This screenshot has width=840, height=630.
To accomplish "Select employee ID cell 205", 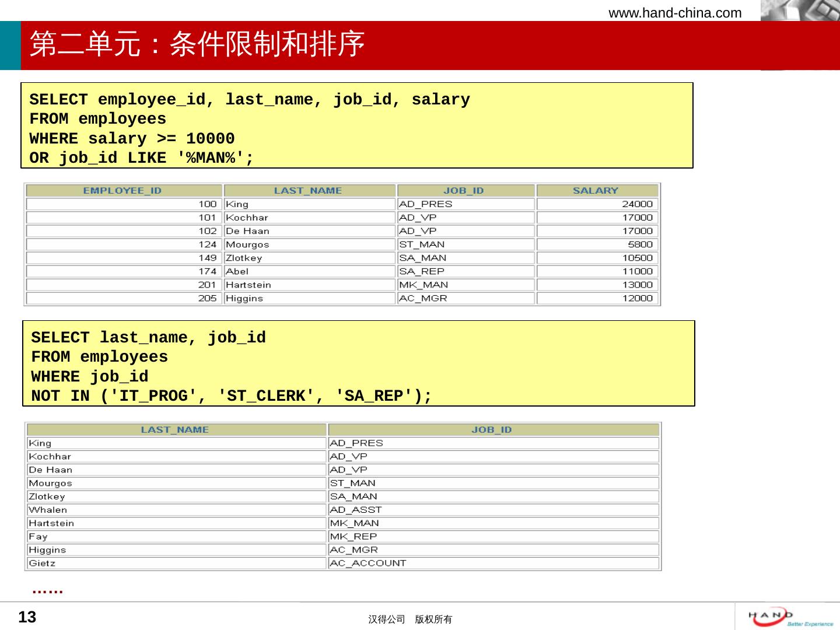I will [123, 298].
